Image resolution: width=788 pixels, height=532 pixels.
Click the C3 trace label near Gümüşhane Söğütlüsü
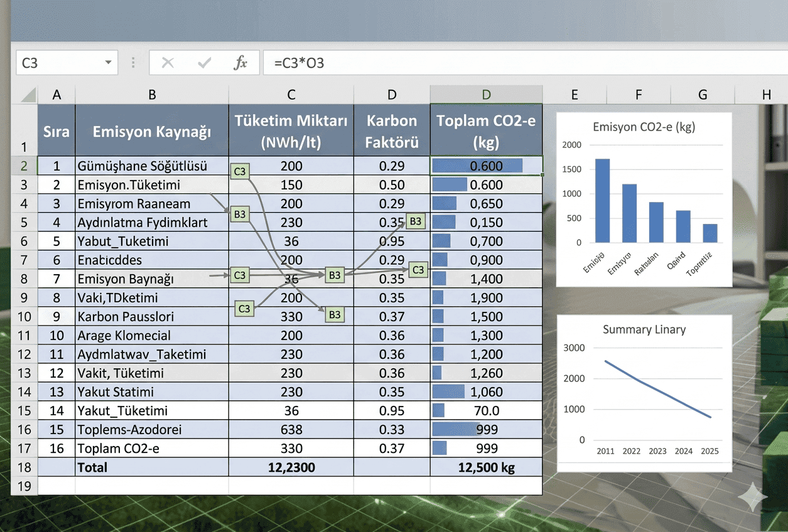pos(239,171)
